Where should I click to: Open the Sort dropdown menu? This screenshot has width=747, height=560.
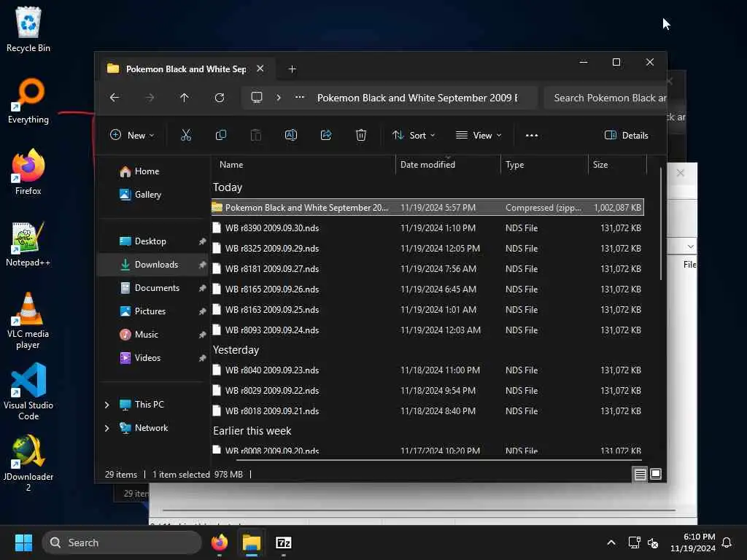414,135
